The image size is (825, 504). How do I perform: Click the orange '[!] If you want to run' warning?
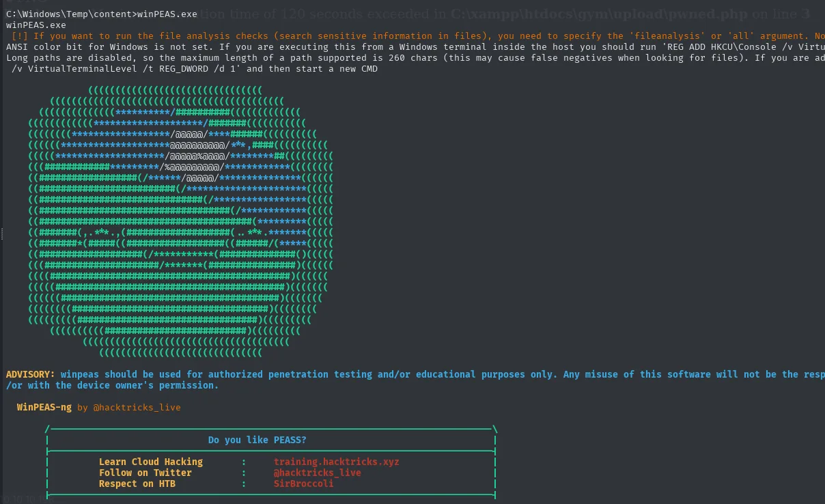coord(418,36)
